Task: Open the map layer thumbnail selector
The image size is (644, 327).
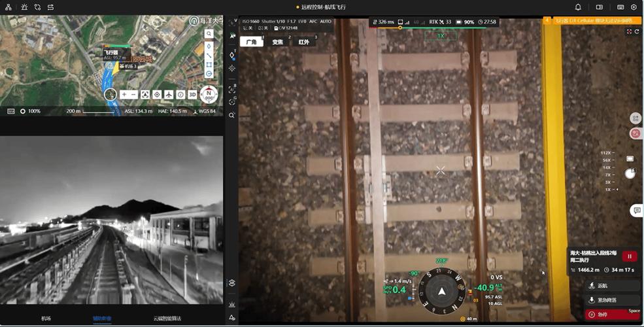Action: (x=110, y=94)
